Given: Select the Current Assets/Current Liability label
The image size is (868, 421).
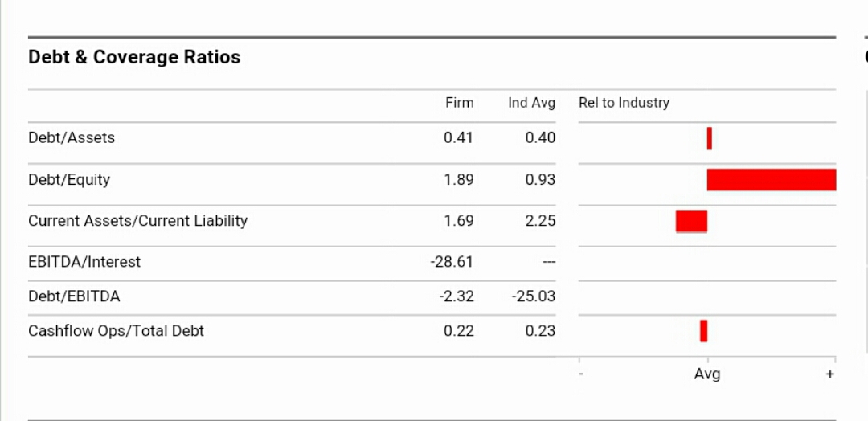Looking at the screenshot, I should coord(137,221).
